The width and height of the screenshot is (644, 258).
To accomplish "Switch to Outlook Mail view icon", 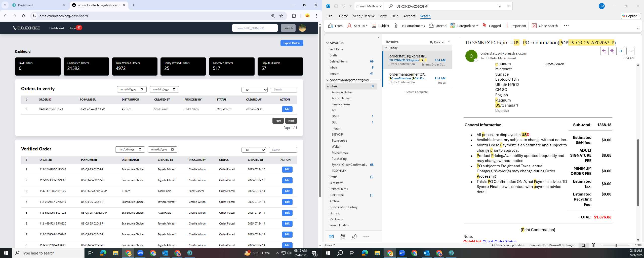I will tap(331, 237).
